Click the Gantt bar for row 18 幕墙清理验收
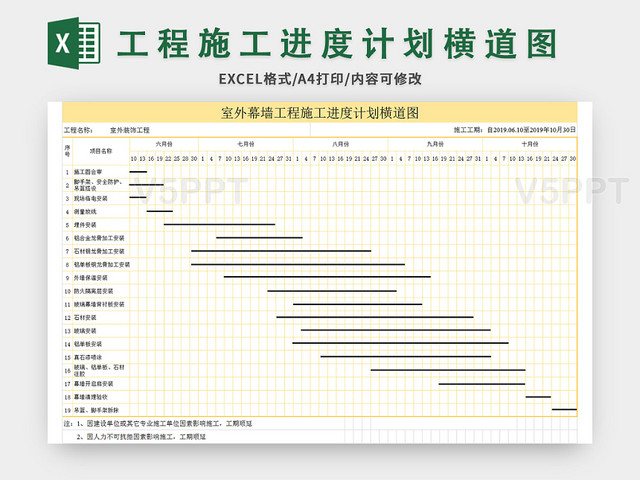 [538, 397]
